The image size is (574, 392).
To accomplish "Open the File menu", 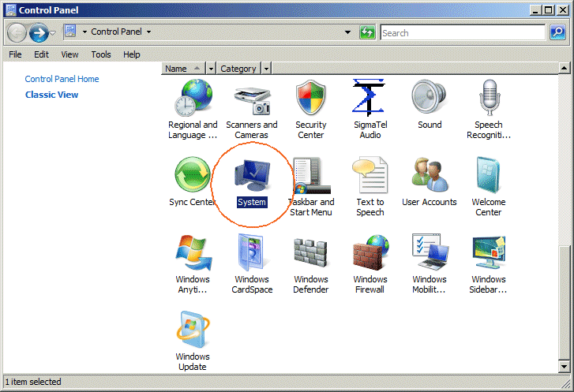I will (15, 54).
